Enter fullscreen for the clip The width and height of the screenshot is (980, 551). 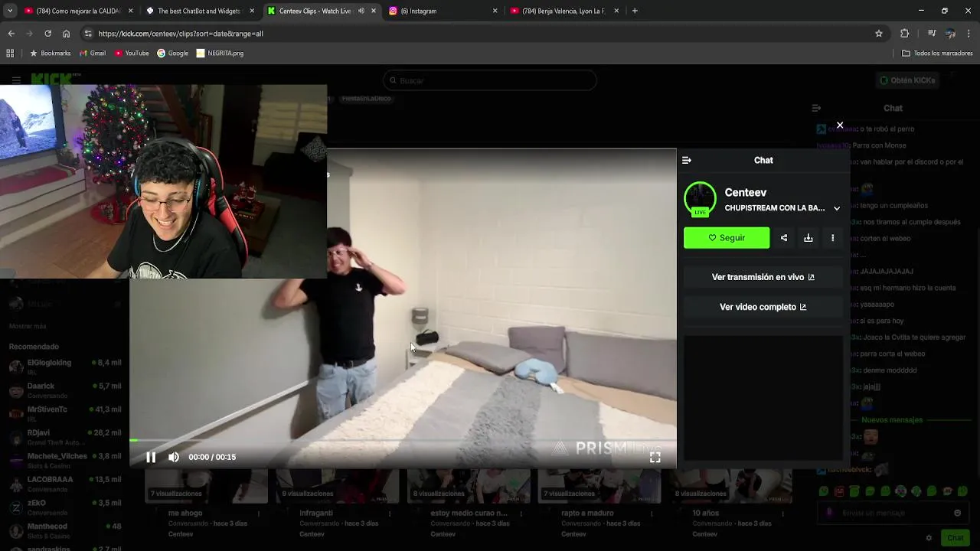(655, 457)
